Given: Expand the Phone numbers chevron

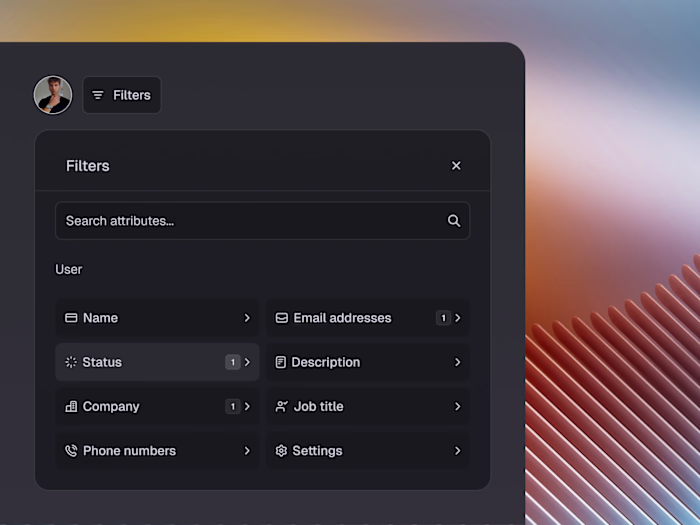Looking at the screenshot, I should coord(247,450).
